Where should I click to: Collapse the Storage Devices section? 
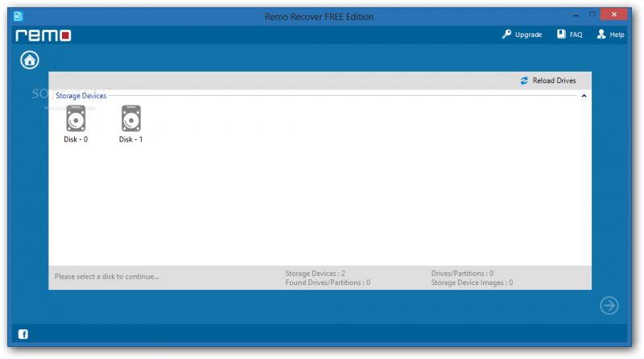point(584,96)
